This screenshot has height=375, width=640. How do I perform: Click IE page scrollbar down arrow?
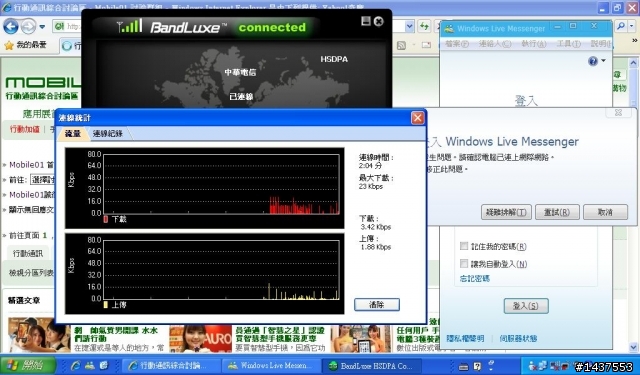(633, 348)
